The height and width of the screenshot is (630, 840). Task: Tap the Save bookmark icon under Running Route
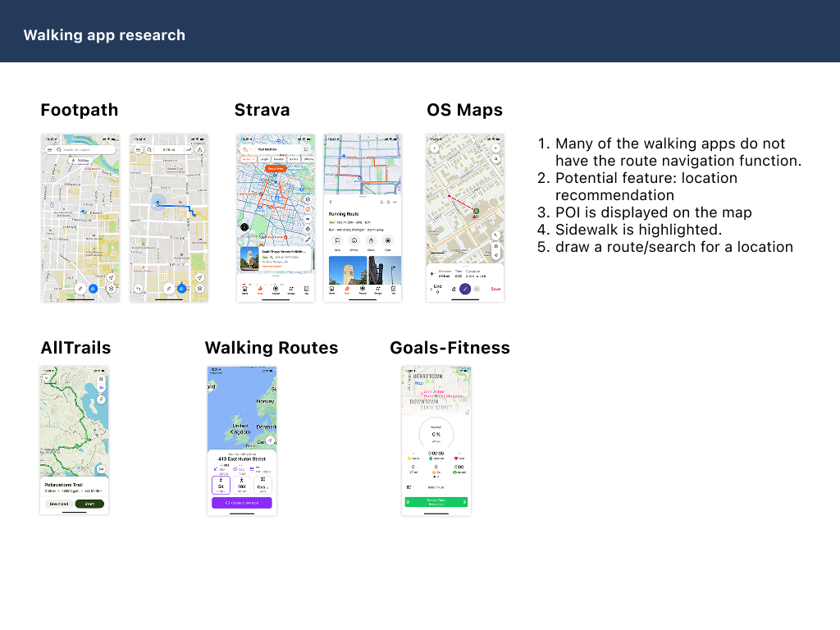click(x=336, y=241)
